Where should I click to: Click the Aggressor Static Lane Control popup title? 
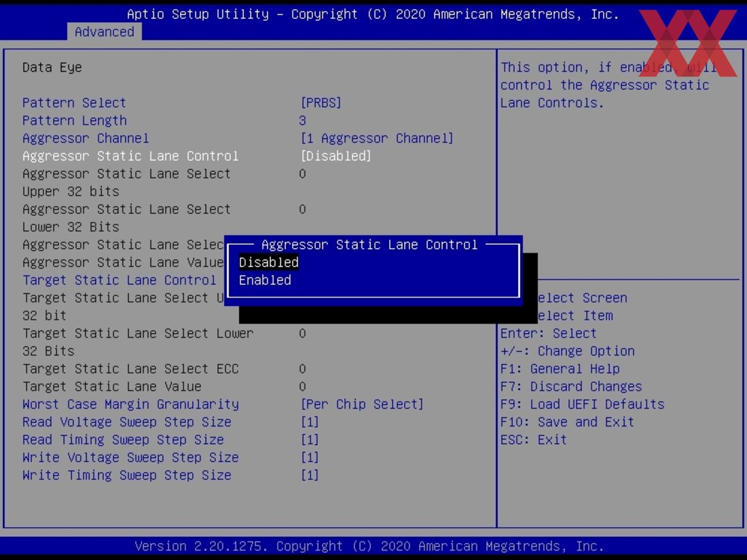(369, 244)
